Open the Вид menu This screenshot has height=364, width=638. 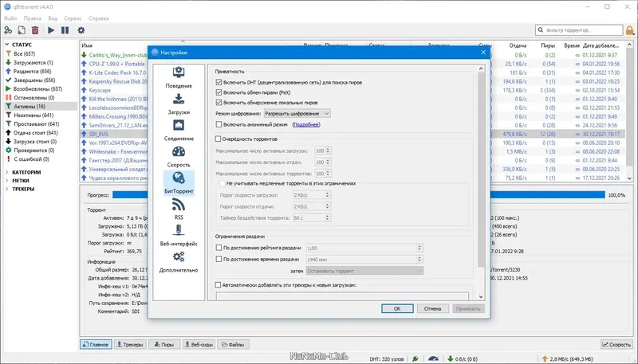pos(53,18)
